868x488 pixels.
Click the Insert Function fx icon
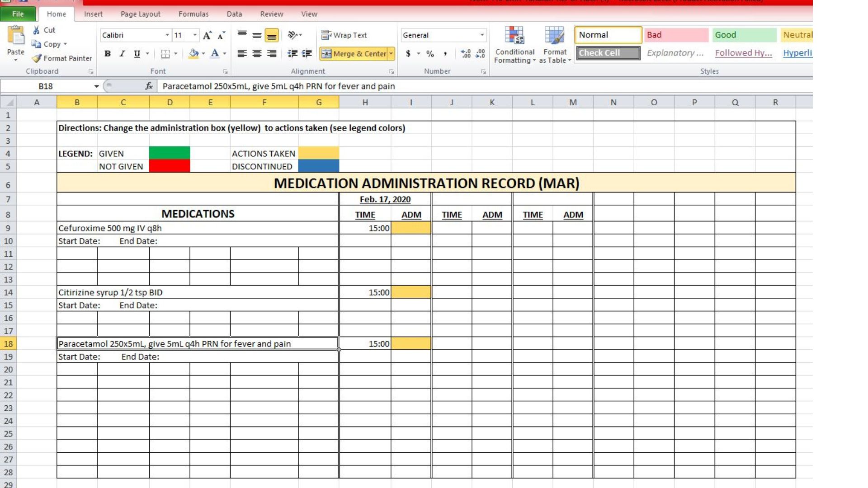click(x=149, y=86)
